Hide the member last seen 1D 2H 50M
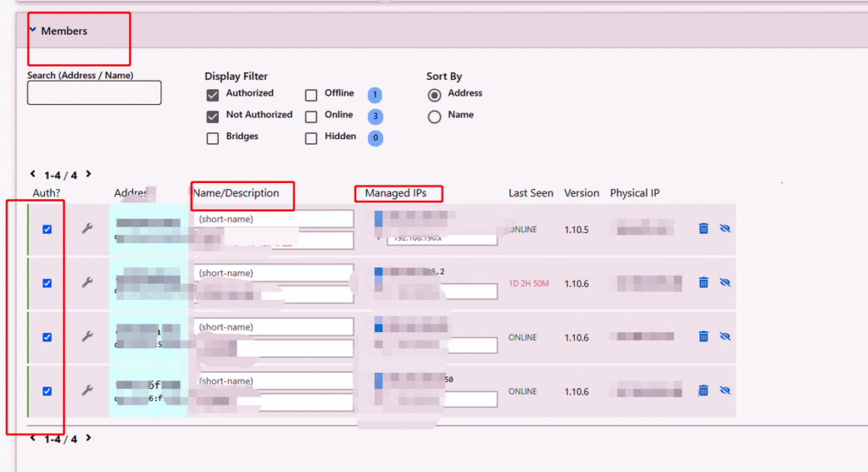 click(725, 283)
